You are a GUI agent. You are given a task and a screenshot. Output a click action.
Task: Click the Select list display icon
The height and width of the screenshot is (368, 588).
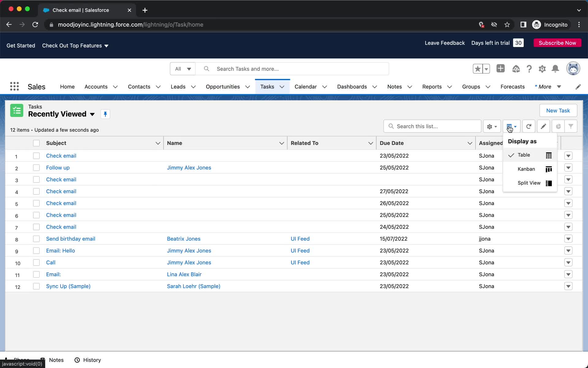(511, 126)
